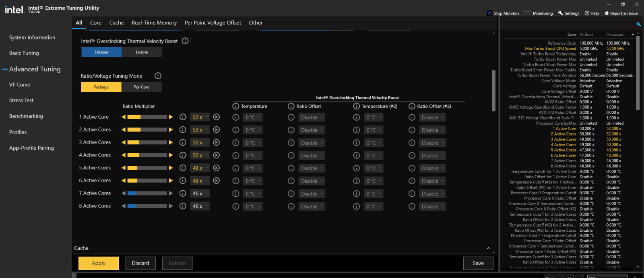The width and height of the screenshot is (644, 278).
Task: Click the Discard button
Action: pos(140,263)
